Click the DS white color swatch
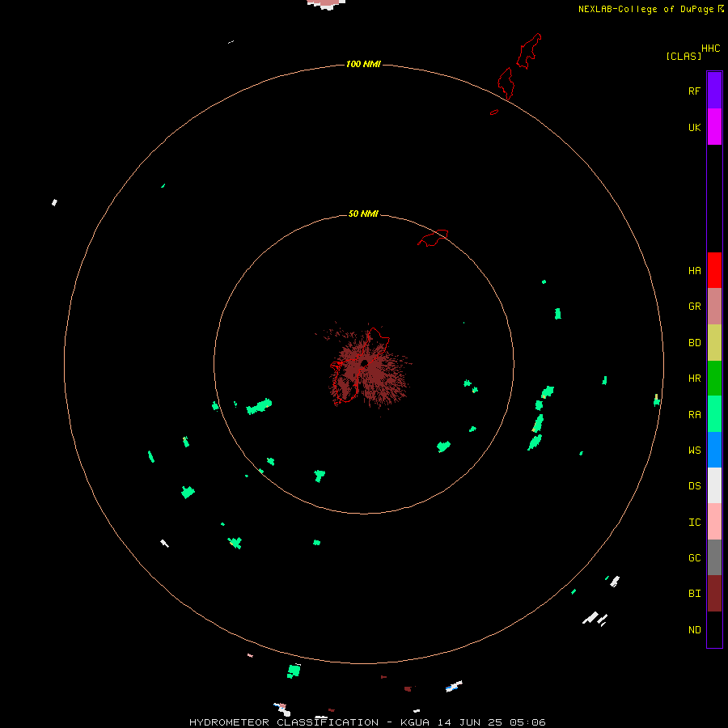The width and height of the screenshot is (728, 728). 714,485
